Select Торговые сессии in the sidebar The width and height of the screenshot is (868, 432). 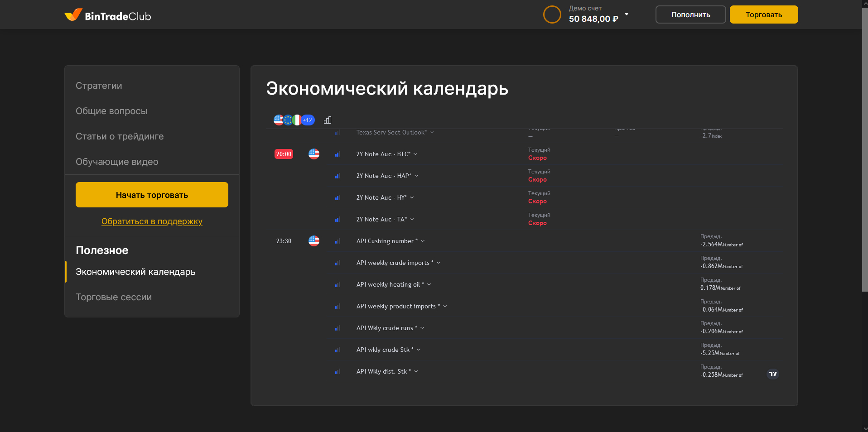(x=114, y=297)
